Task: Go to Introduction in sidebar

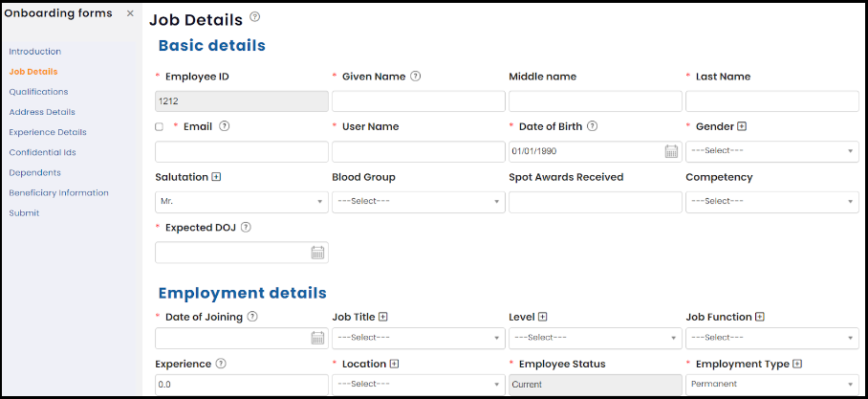Action: click(x=34, y=52)
